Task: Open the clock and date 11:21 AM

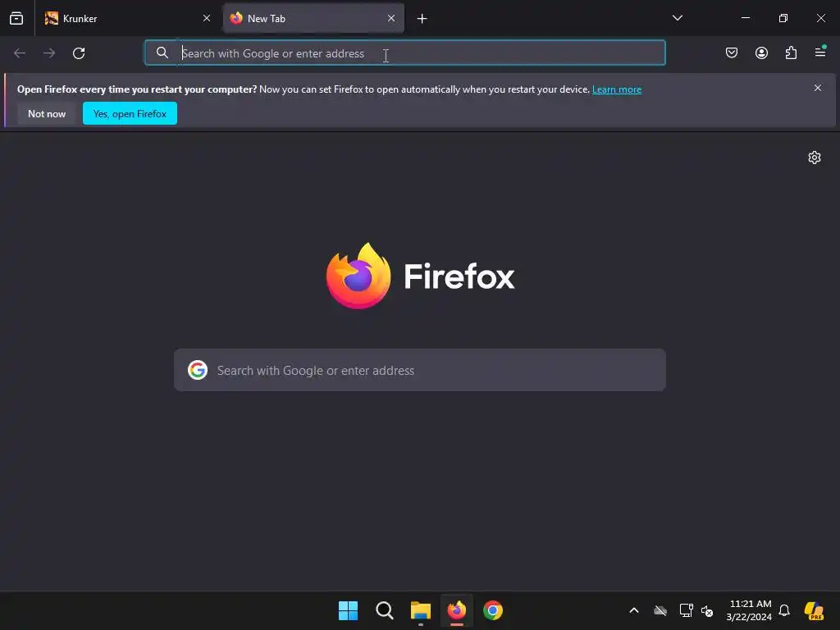Action: (749, 610)
